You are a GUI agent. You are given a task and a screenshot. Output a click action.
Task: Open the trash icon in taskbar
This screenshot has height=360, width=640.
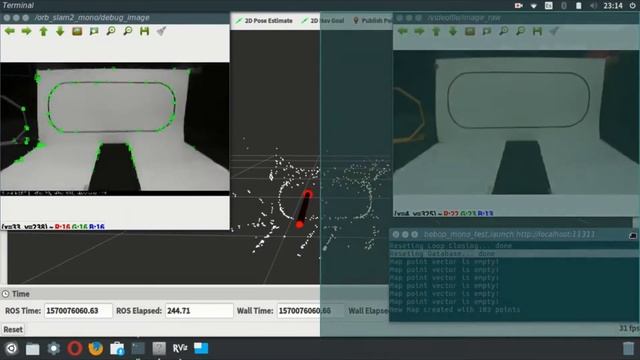[629, 349]
